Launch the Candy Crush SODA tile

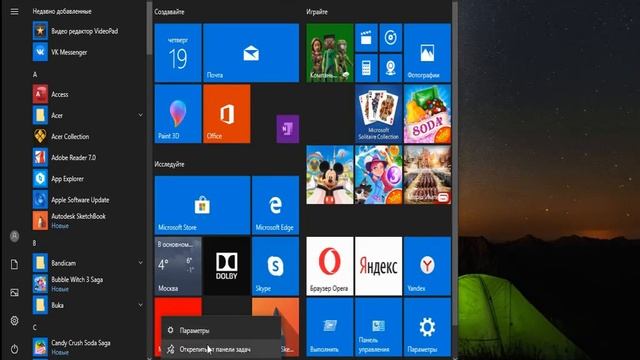[x=427, y=114]
